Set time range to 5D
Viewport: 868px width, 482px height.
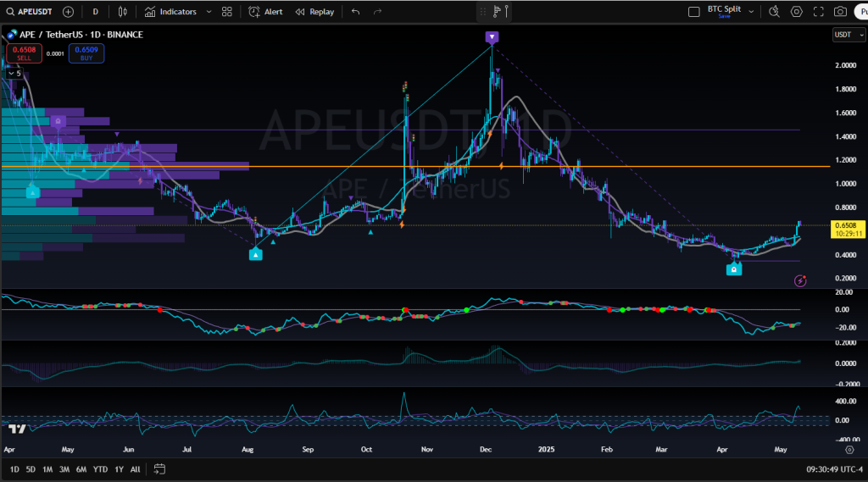click(31, 469)
